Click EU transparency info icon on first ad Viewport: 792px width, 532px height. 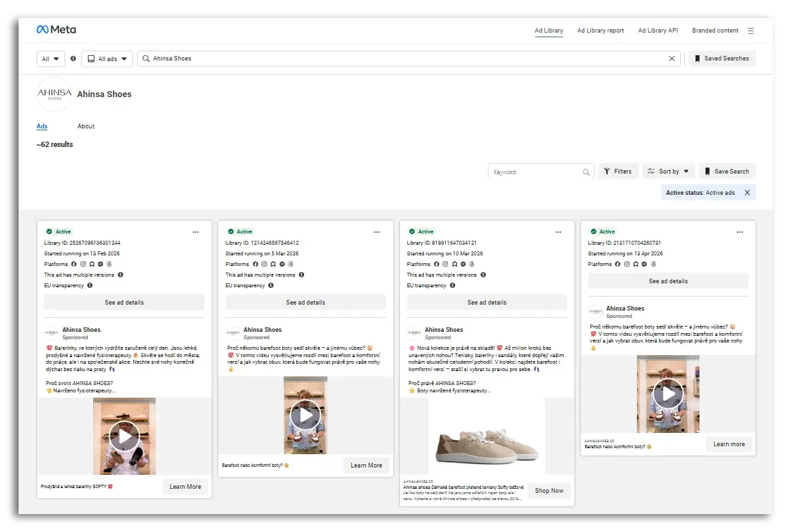click(90, 285)
